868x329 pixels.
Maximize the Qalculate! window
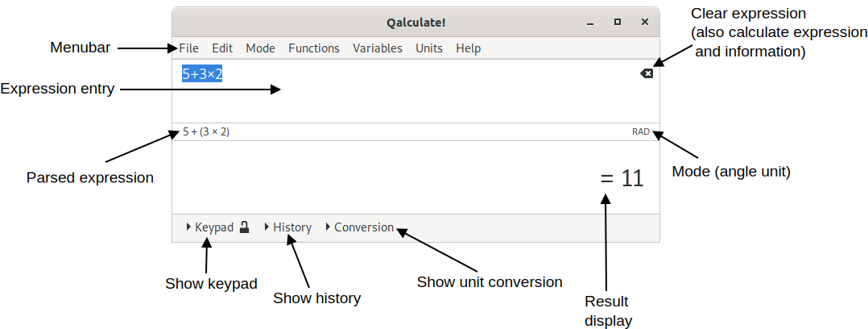[618, 22]
